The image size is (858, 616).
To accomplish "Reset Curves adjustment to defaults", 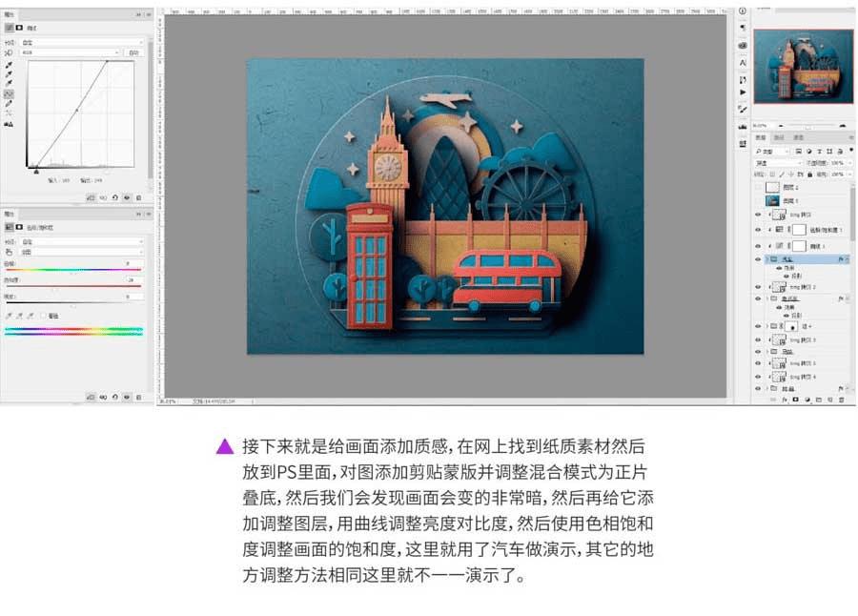I will (115, 197).
